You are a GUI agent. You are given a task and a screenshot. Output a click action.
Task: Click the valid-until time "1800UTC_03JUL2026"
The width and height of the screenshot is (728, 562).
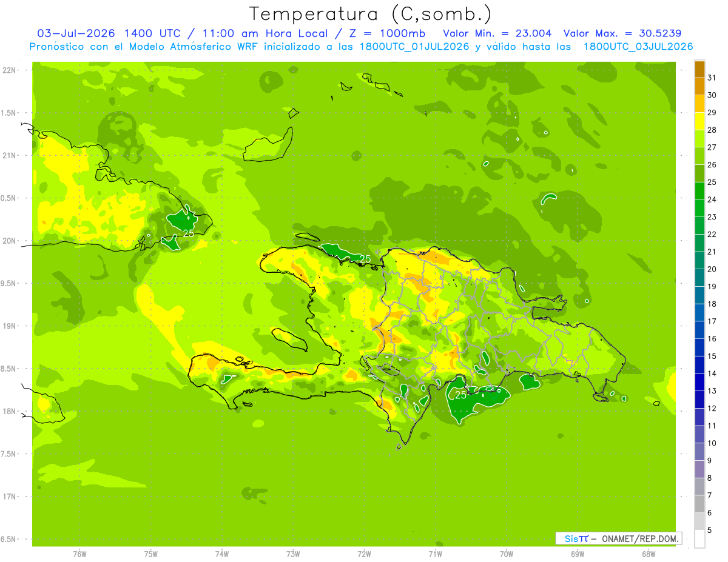click(x=638, y=47)
